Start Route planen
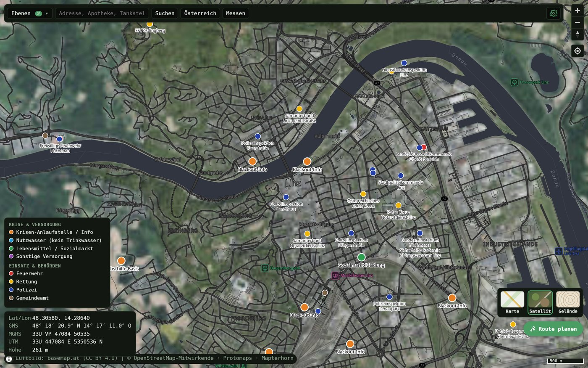Viewport: 588px width, 368px height. pyautogui.click(x=553, y=329)
